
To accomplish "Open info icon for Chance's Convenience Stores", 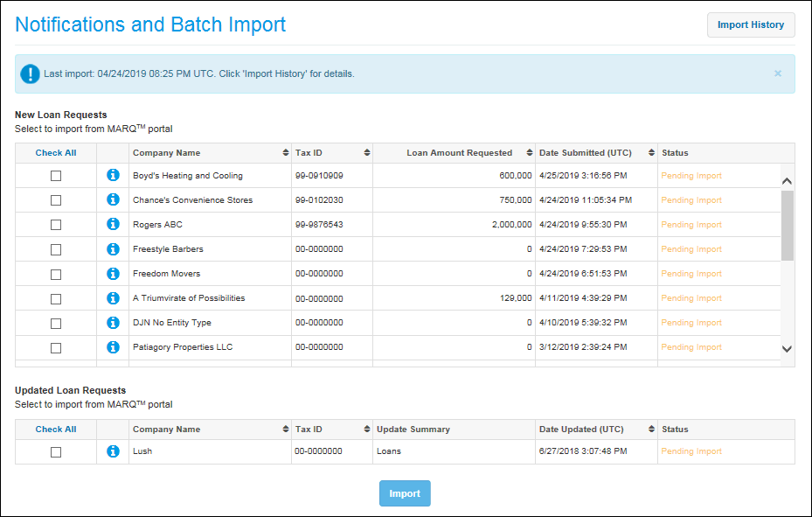I will [113, 199].
